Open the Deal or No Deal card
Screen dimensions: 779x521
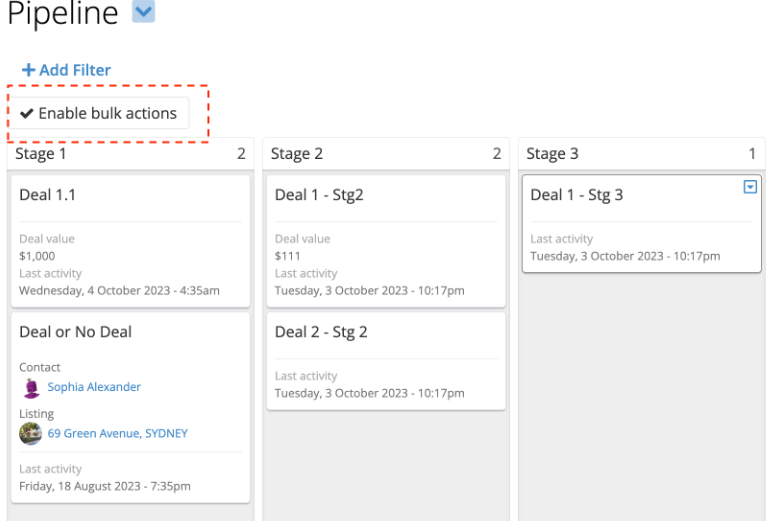click(x=75, y=332)
